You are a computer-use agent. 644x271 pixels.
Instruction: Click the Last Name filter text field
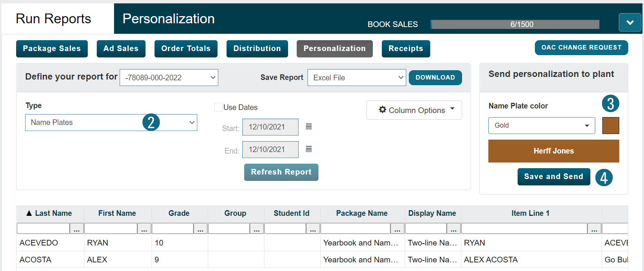coord(44,229)
